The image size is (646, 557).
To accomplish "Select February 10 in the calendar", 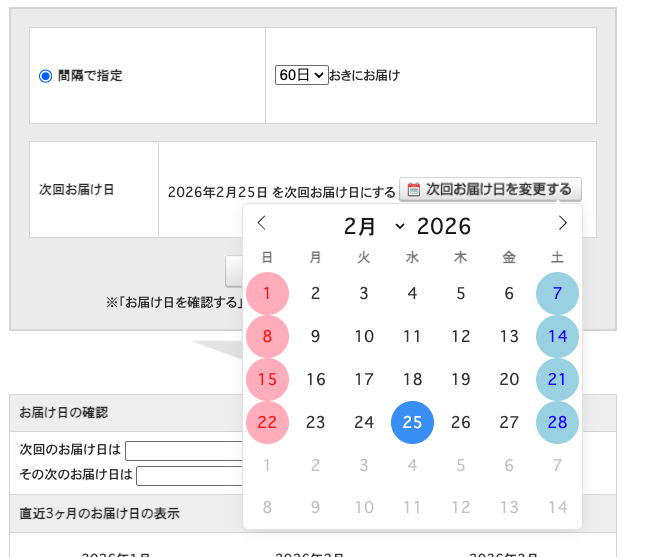I will (x=364, y=336).
